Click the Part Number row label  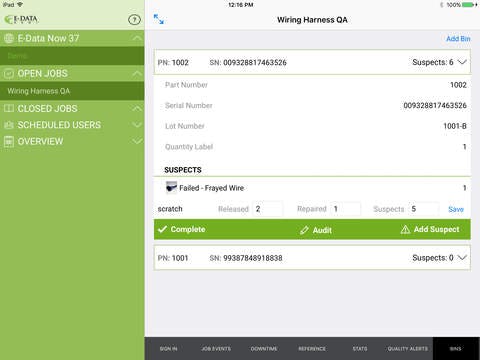click(186, 85)
